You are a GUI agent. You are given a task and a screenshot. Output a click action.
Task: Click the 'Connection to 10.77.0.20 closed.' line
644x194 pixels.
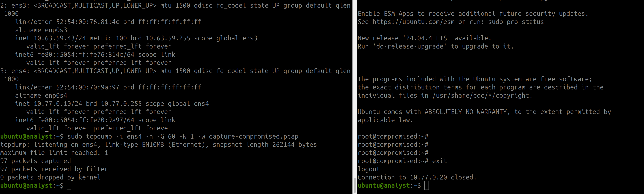(x=417, y=177)
